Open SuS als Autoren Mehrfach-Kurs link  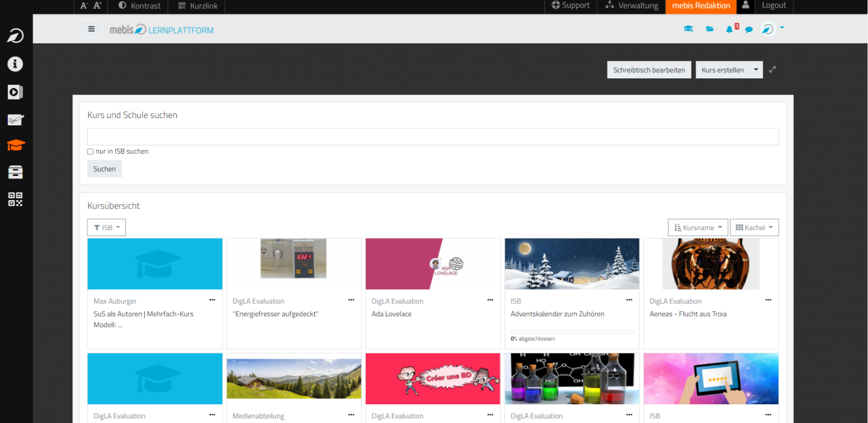(x=143, y=319)
